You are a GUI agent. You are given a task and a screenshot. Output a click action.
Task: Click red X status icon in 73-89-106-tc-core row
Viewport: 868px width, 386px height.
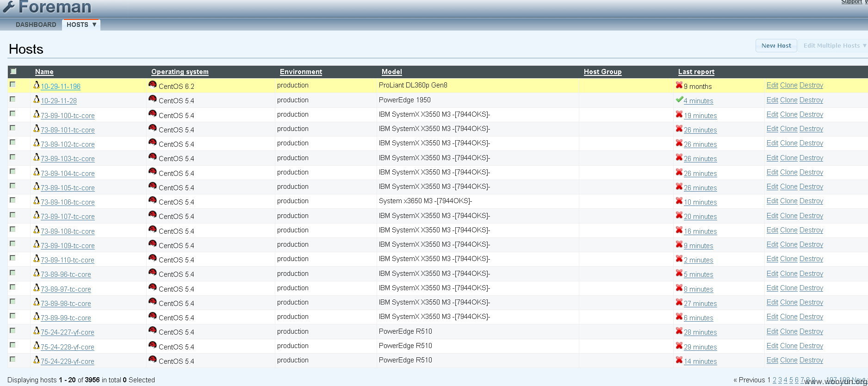click(679, 201)
